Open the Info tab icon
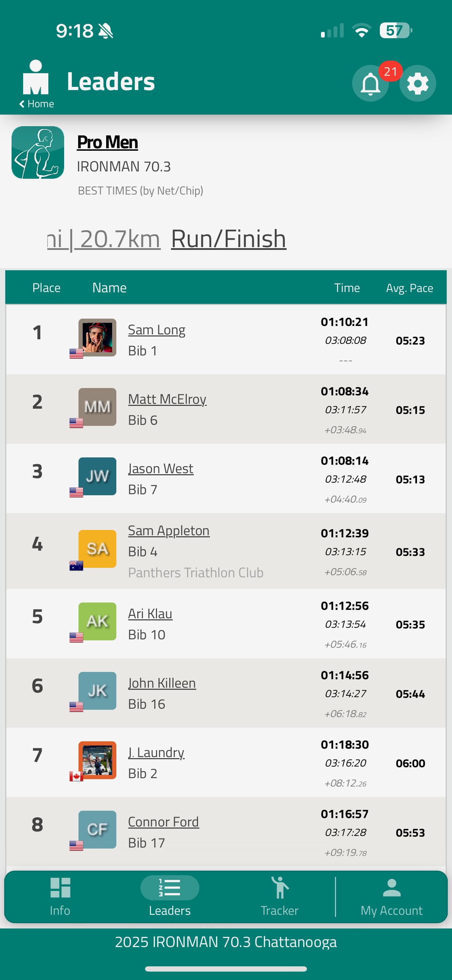Viewport: 452px width, 980px height. point(60,887)
